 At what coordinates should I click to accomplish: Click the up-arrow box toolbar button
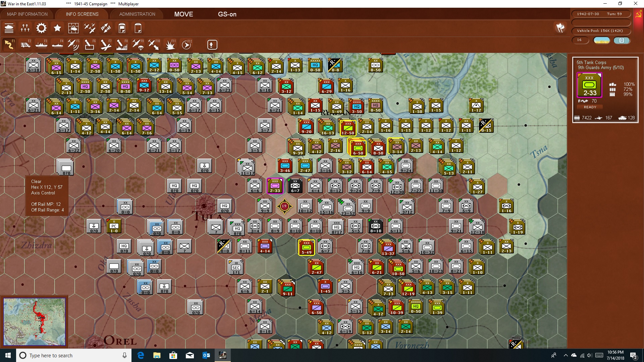click(212, 45)
